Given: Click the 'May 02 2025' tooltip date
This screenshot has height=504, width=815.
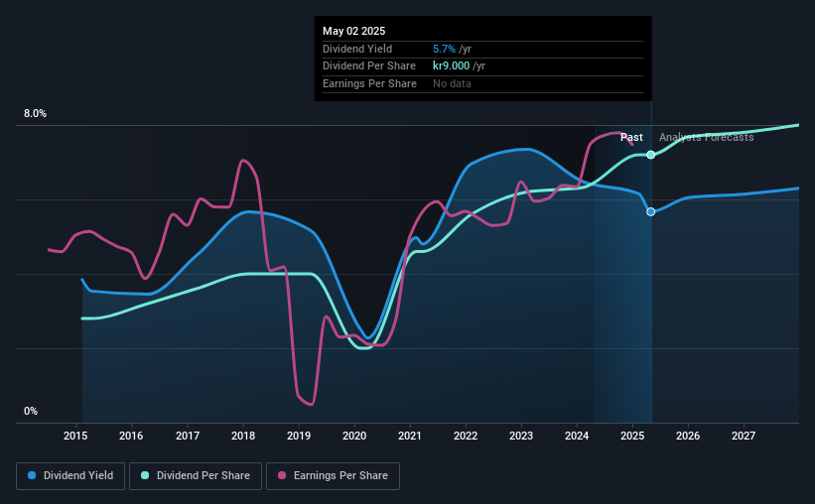Looking at the screenshot, I should [x=354, y=31].
